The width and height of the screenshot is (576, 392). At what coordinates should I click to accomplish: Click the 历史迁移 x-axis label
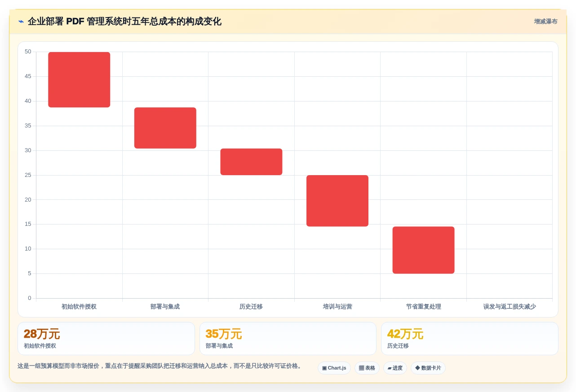[x=251, y=307]
